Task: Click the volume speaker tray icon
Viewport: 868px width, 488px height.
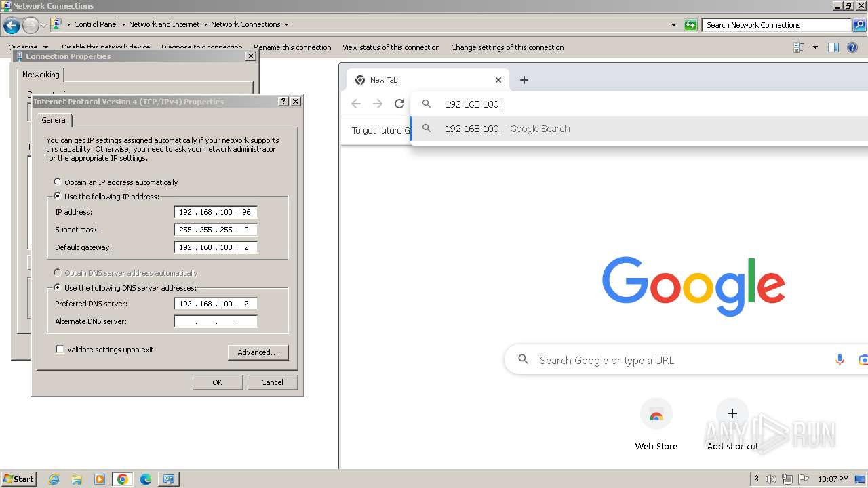Action: 771,479
